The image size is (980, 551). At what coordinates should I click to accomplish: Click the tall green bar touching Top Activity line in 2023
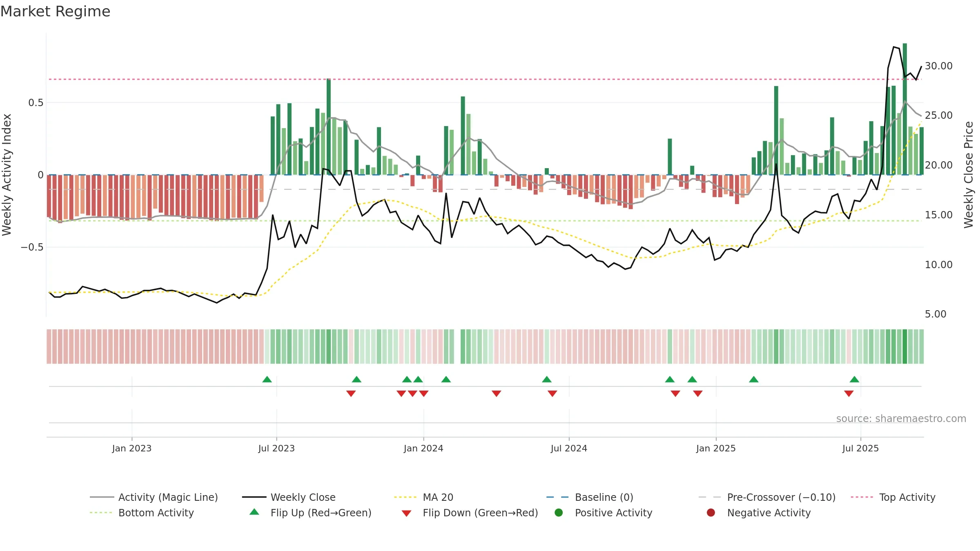(x=329, y=127)
